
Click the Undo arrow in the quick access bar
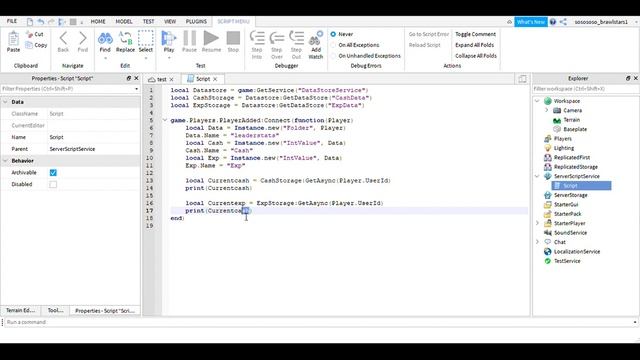40,22
